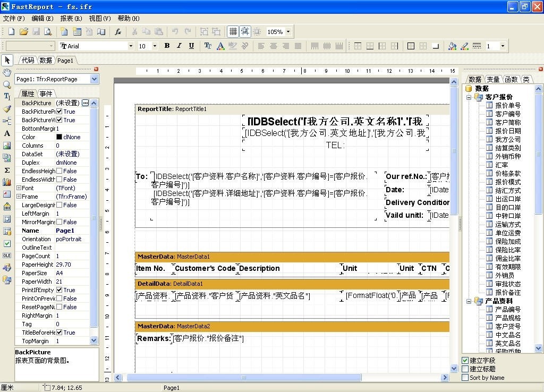Select the Zoom magnifier tool
The width and height of the screenshot is (544, 392).
(7, 84)
